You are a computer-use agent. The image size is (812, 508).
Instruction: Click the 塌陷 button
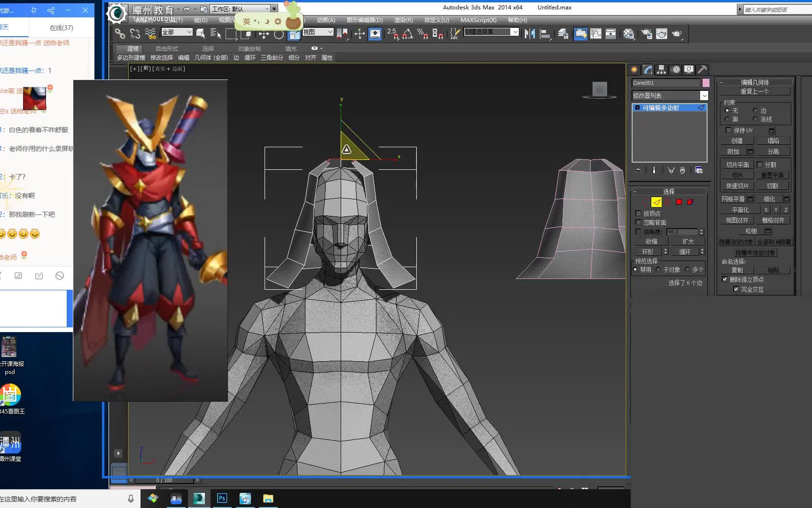[773, 141]
